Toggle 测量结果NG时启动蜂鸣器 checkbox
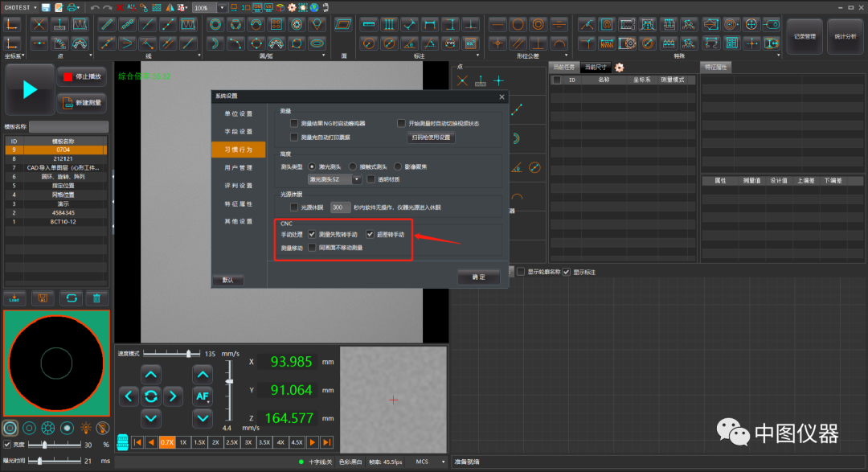The width and height of the screenshot is (868, 472). (x=294, y=123)
